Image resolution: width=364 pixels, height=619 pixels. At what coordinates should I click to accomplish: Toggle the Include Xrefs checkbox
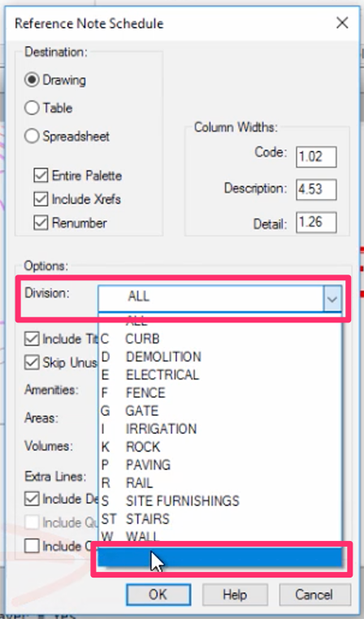coord(41,199)
